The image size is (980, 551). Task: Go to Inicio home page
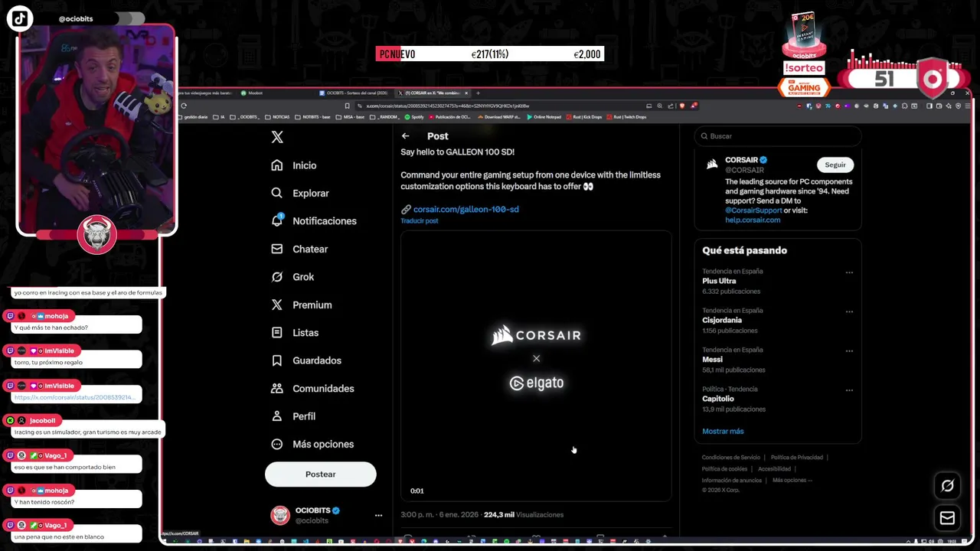(294, 165)
